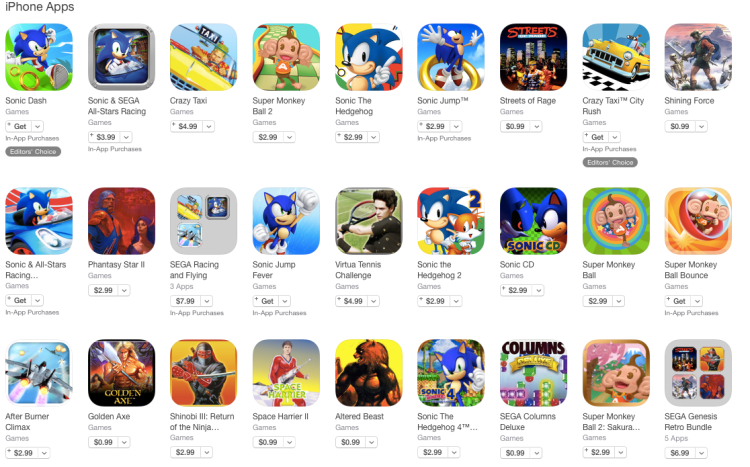Get the Sonic Jump Fever app

click(x=265, y=301)
